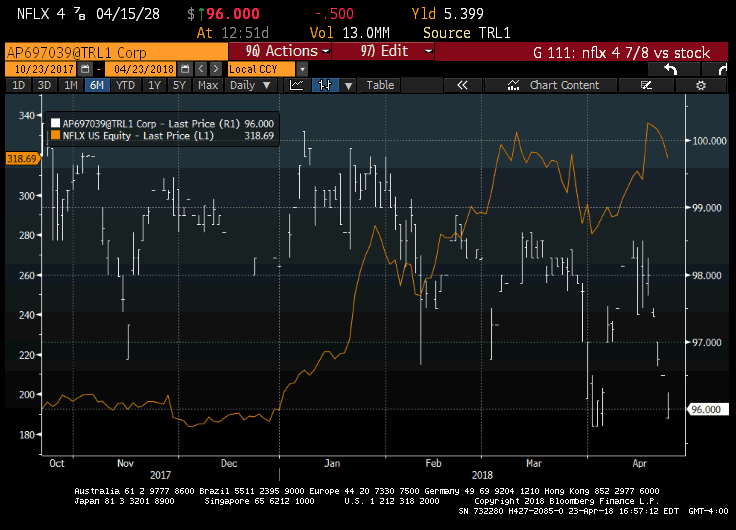
Task: Open the 96) Actions menu
Action: (x=280, y=51)
